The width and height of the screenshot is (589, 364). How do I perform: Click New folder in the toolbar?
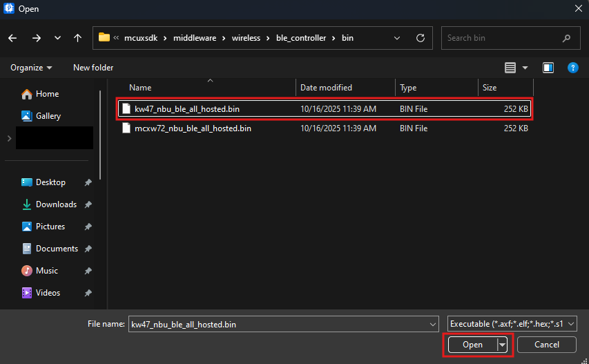pyautogui.click(x=93, y=68)
